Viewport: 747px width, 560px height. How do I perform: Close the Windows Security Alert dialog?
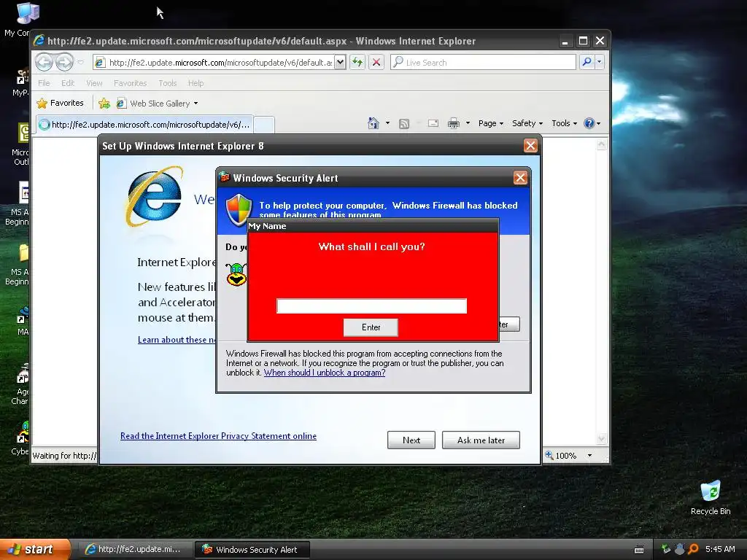coord(520,178)
